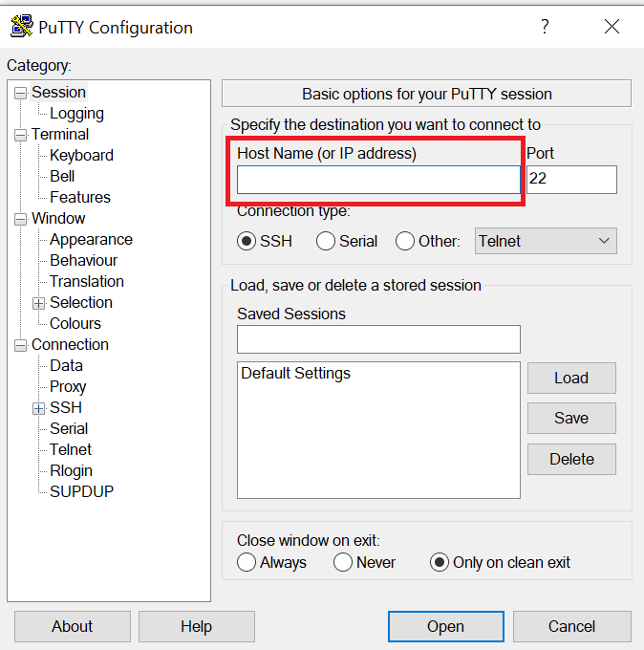Open the Colours settings category

pyautogui.click(x=75, y=323)
